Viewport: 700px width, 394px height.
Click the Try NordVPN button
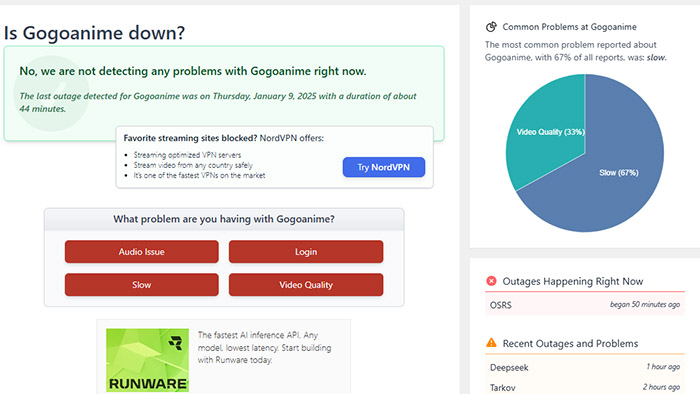(x=383, y=167)
